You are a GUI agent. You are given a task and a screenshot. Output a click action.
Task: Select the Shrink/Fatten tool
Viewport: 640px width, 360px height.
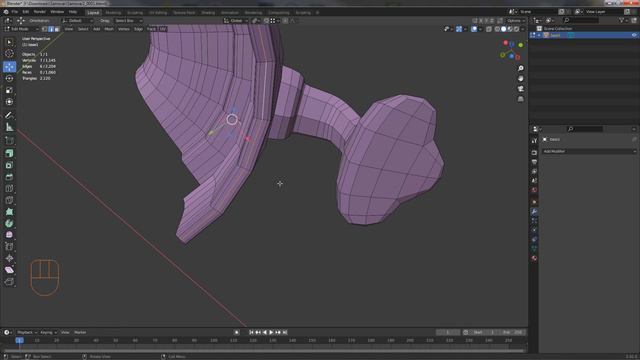(9, 258)
